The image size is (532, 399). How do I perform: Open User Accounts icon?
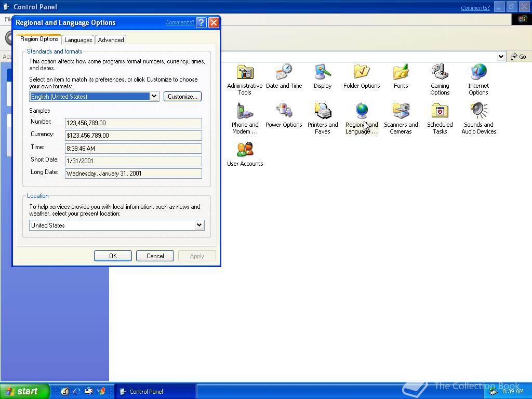coord(245,150)
